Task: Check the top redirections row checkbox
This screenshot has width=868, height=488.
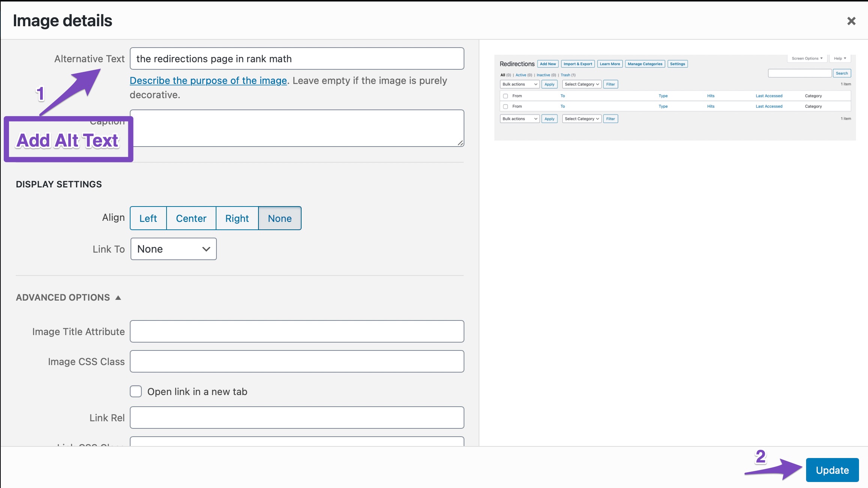Action: click(506, 95)
